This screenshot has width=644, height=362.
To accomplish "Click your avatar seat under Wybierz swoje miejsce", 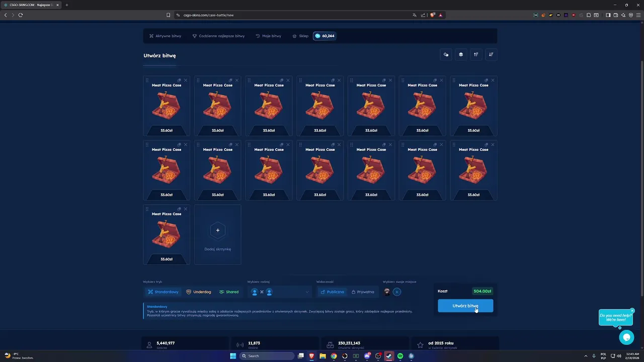I will click(x=387, y=292).
